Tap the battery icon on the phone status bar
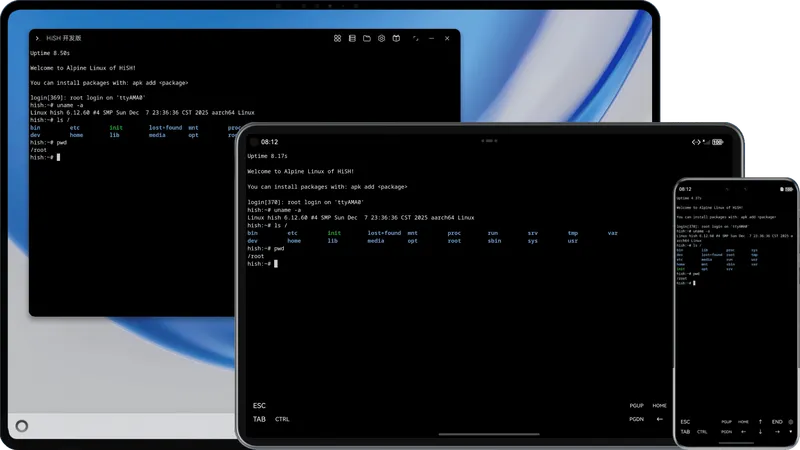This screenshot has height=450, width=800. click(789, 189)
